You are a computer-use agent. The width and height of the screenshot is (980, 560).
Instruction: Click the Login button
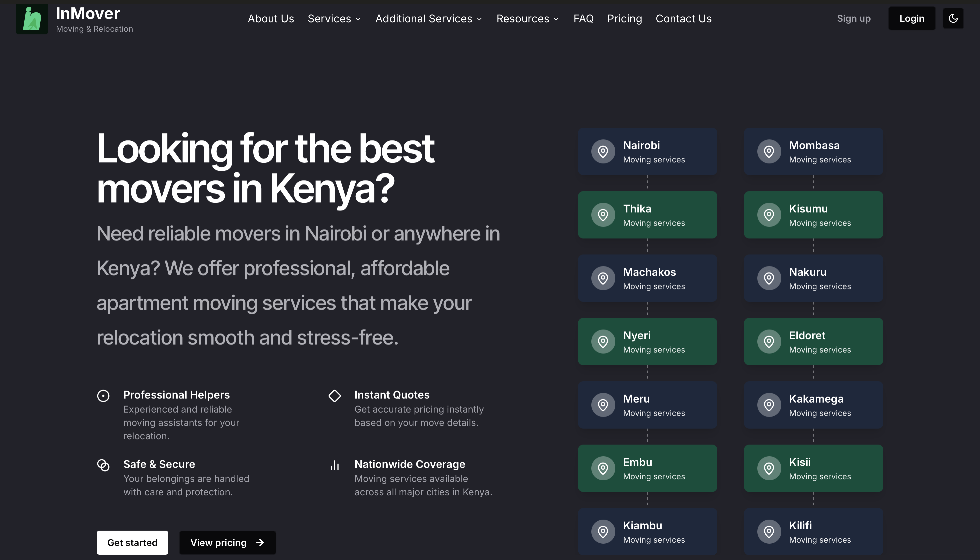[912, 18]
